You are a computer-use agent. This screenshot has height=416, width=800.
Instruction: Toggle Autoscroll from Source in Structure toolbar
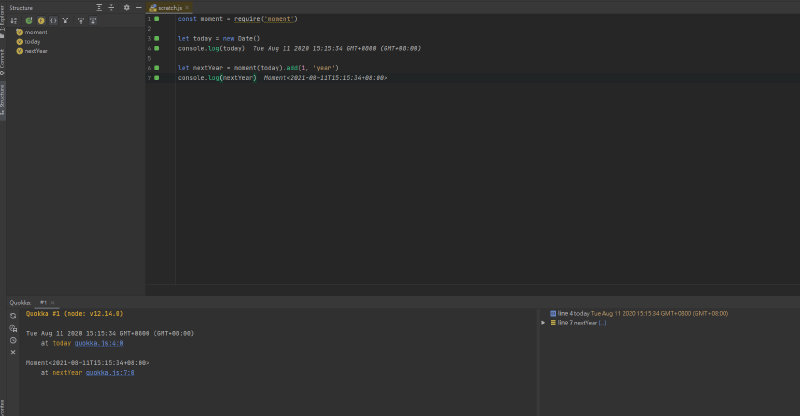(x=93, y=20)
